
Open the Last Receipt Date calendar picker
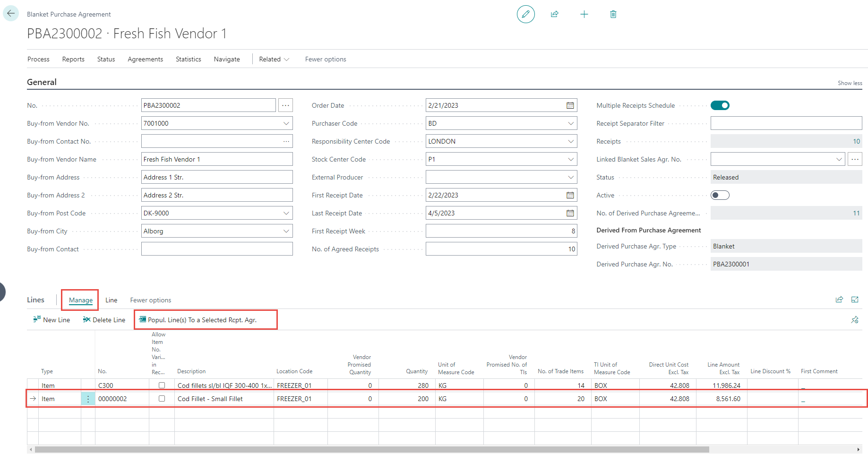click(570, 213)
